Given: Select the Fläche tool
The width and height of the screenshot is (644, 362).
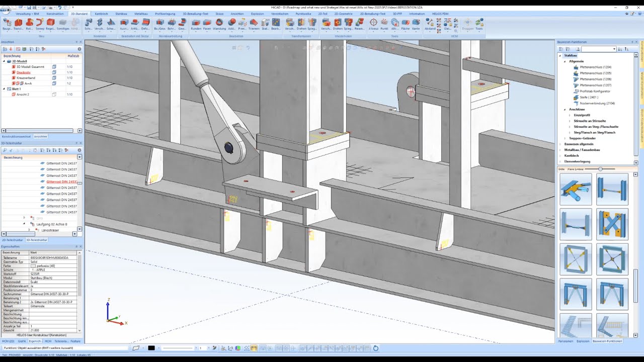Looking at the screenshot, I should tap(405, 24).
